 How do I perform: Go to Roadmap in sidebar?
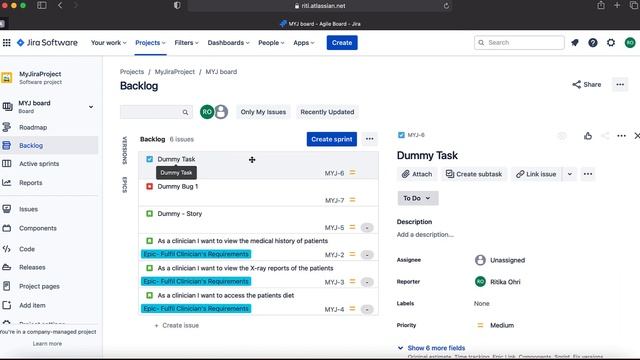pyautogui.click(x=33, y=127)
